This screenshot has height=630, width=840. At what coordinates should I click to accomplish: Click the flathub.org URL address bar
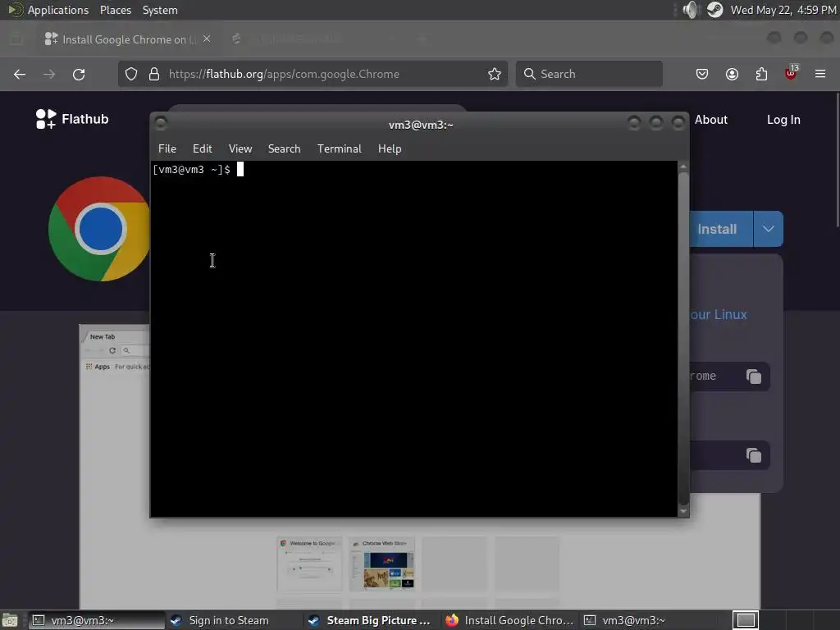click(x=313, y=74)
